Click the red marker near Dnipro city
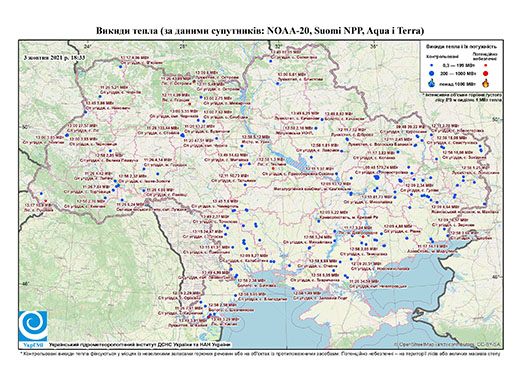The width and height of the screenshot is (520, 368). pyautogui.click(x=363, y=236)
